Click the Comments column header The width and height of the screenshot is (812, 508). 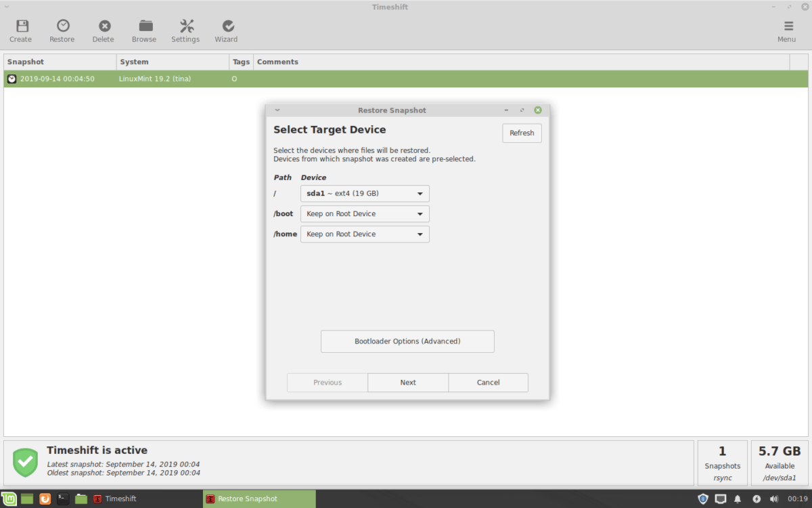tap(522, 62)
